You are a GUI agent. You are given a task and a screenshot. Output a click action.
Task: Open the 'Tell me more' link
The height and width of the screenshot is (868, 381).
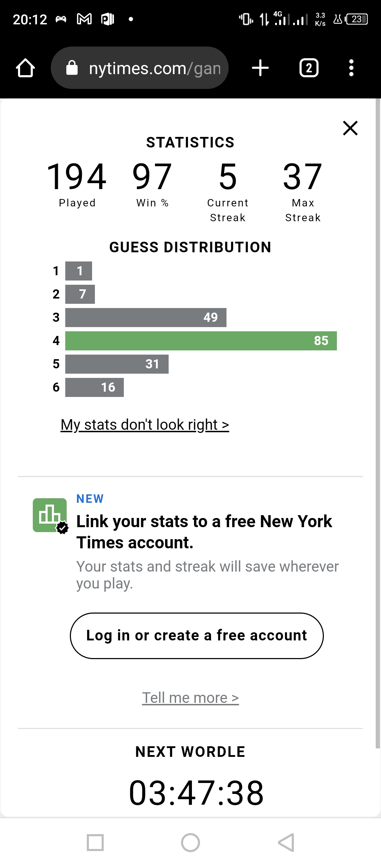[x=190, y=698]
